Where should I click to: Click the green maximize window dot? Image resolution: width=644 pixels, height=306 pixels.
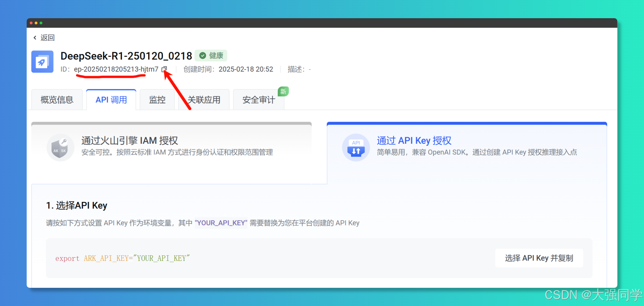41,23
